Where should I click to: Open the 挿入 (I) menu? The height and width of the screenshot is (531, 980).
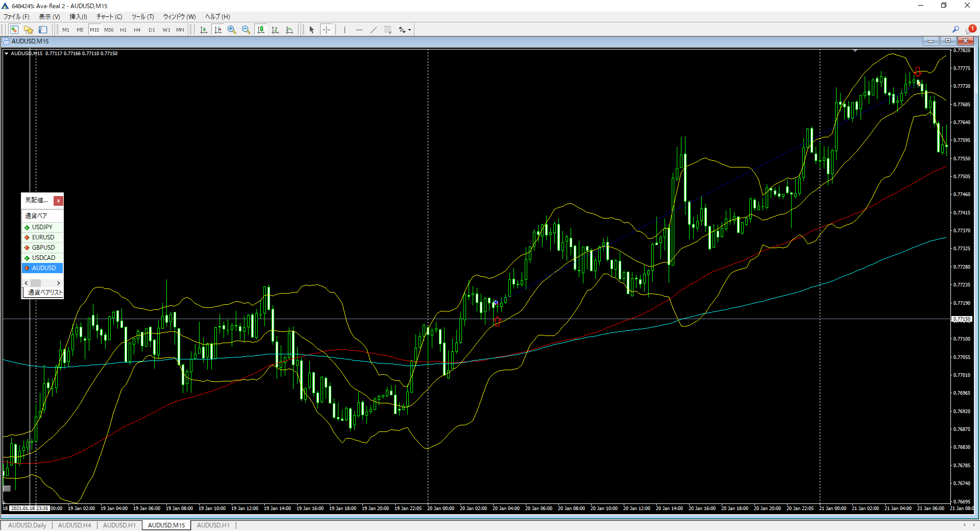pos(78,16)
